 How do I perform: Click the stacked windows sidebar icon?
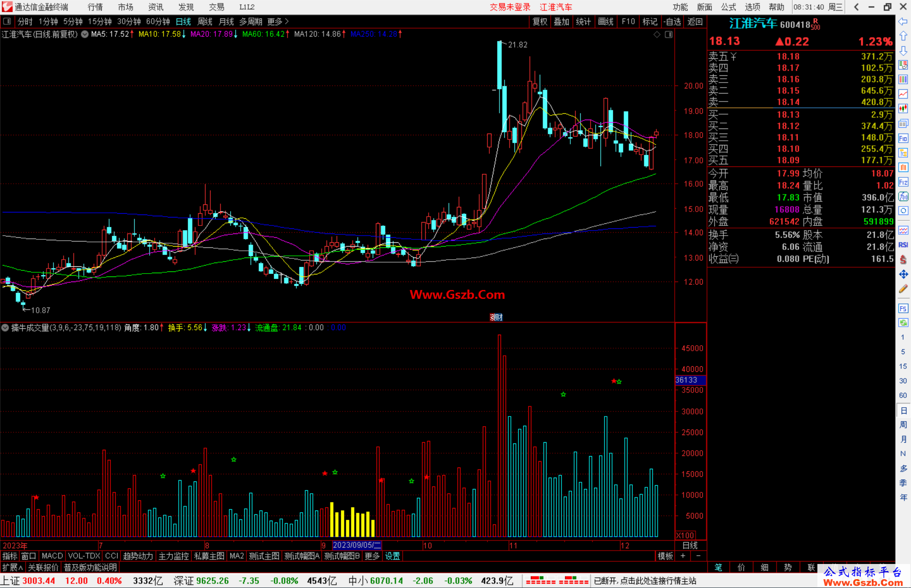pos(903,124)
